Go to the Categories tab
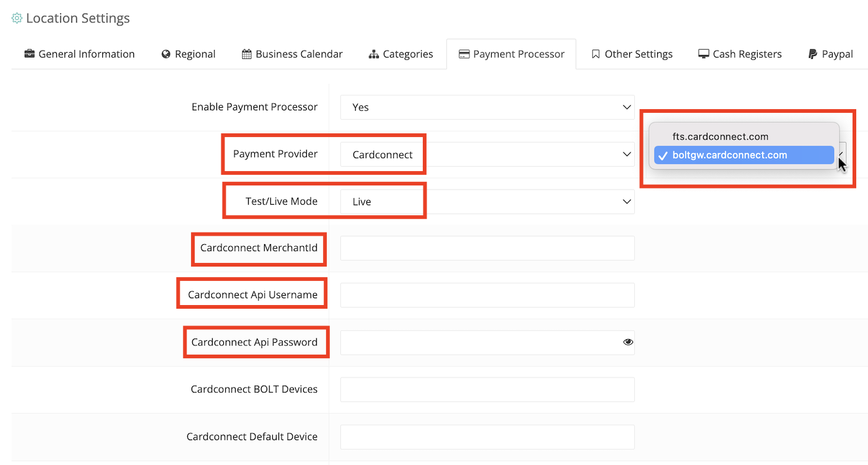 click(401, 54)
